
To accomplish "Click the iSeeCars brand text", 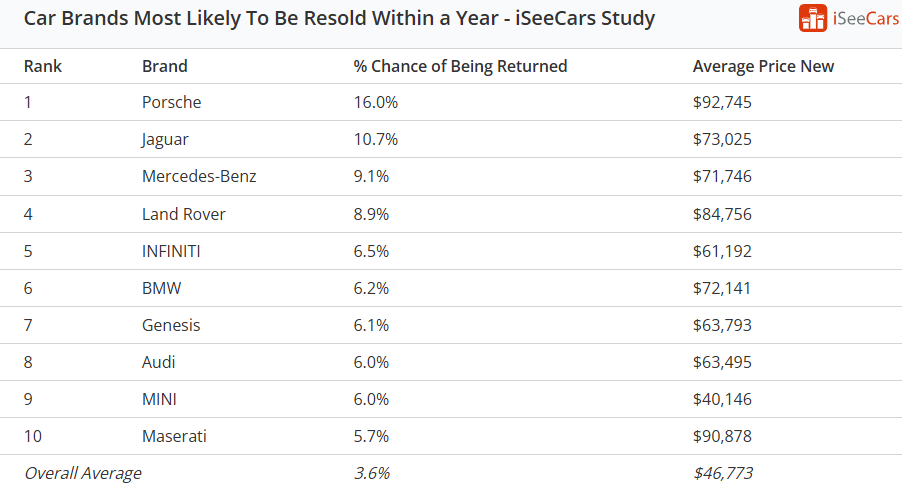I will point(864,19).
